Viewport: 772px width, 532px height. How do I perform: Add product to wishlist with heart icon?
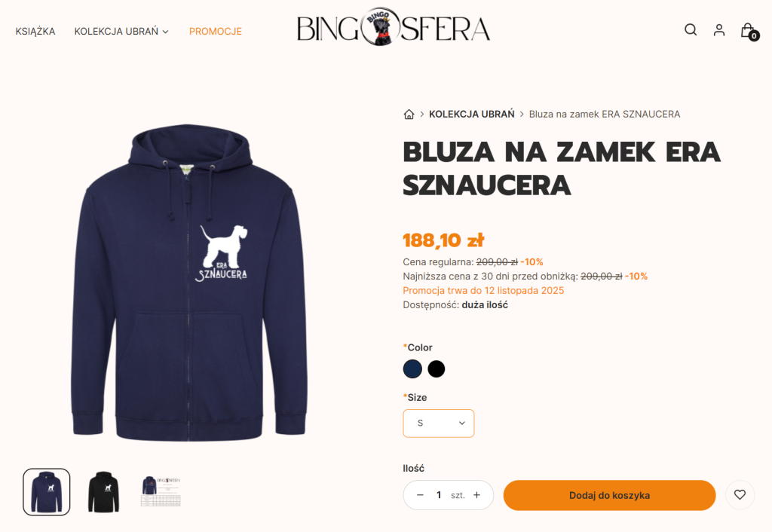[x=740, y=495]
